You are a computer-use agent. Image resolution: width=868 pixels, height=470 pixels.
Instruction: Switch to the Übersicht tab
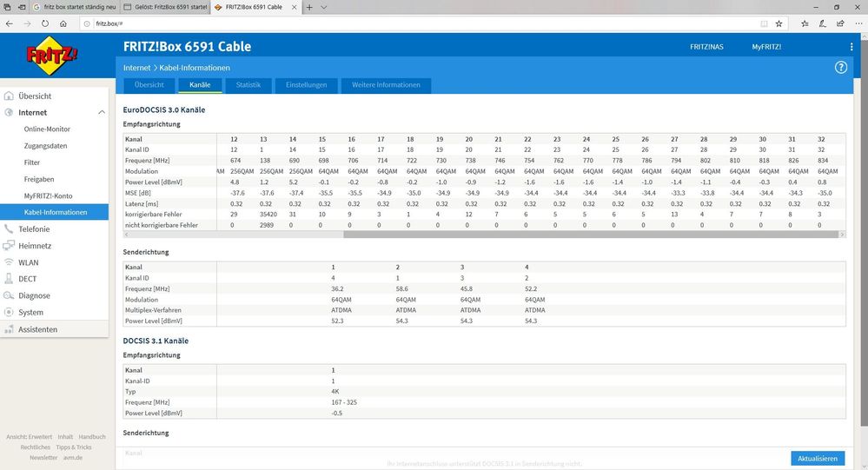(149, 84)
